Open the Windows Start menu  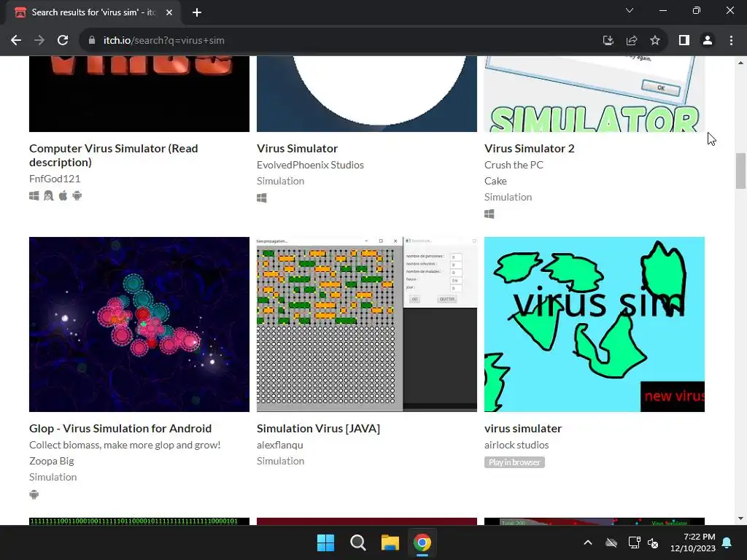point(326,542)
